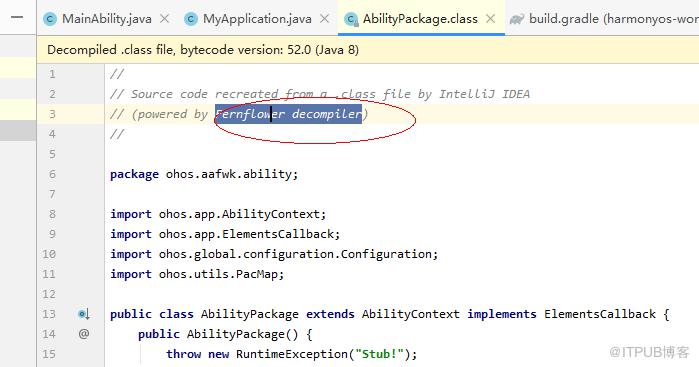699x367 pixels.
Task: Click the implements gutter icon on line 13
Action: click(x=84, y=314)
